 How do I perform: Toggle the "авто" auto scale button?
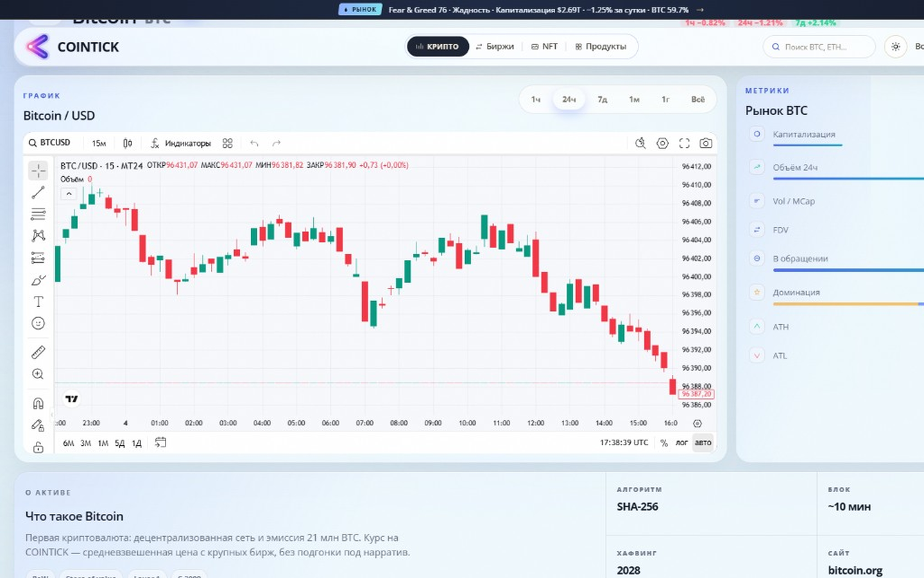tap(703, 442)
